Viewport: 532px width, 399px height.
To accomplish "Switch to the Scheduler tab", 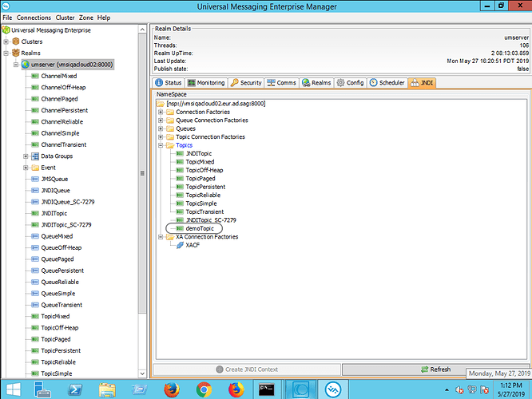I will [x=387, y=83].
